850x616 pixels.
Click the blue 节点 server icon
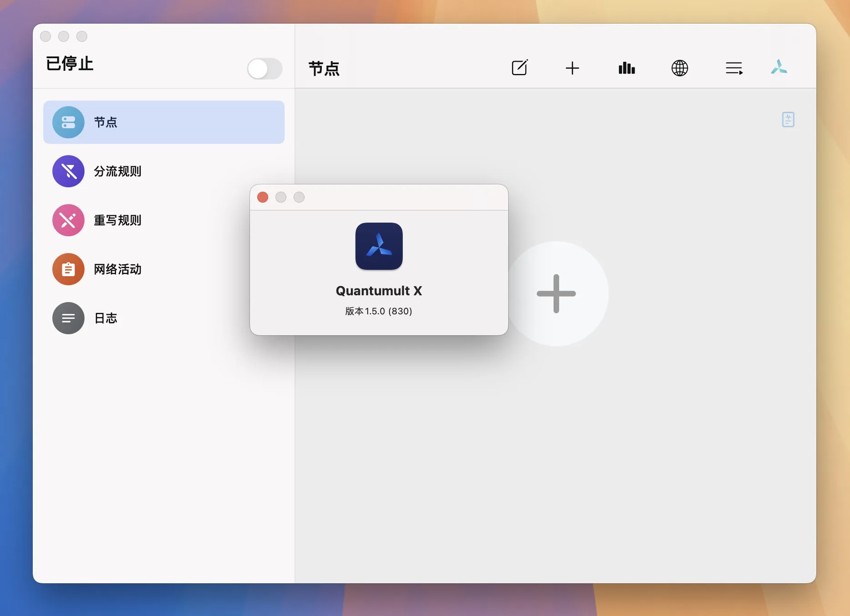68,122
